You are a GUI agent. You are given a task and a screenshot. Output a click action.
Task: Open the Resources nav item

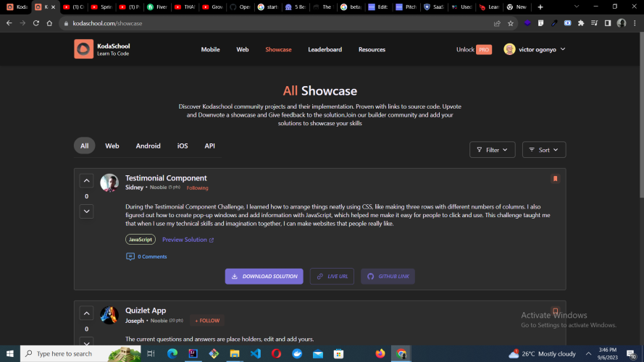372,49
